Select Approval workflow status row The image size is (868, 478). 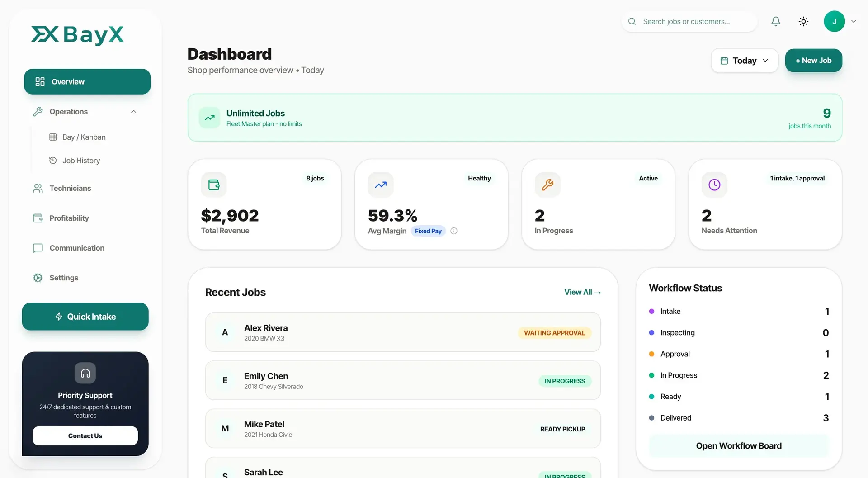click(739, 354)
